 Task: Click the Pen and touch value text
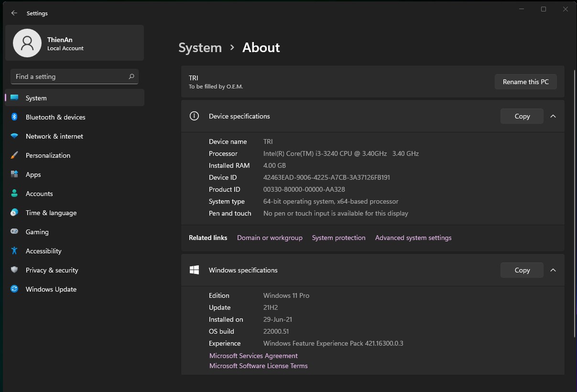[x=336, y=213]
